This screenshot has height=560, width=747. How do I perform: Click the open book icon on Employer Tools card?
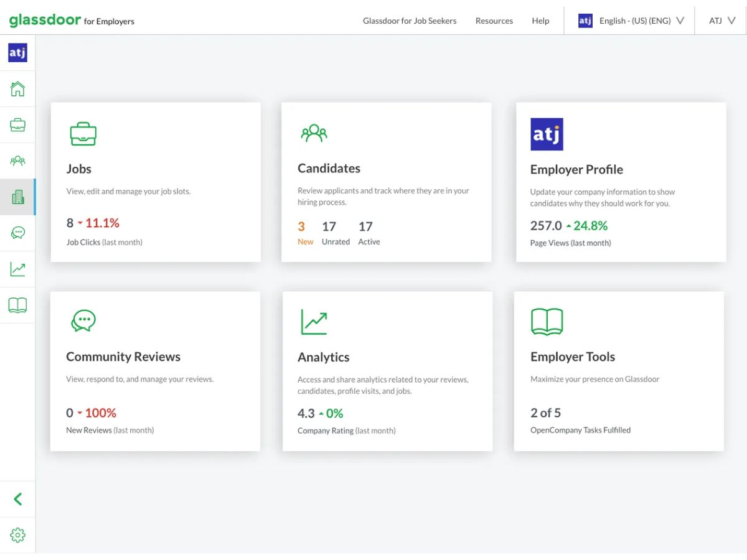coord(547,322)
